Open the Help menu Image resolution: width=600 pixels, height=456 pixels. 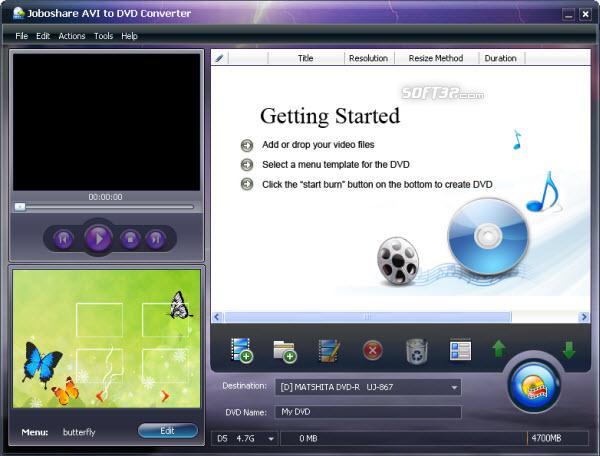tap(129, 36)
